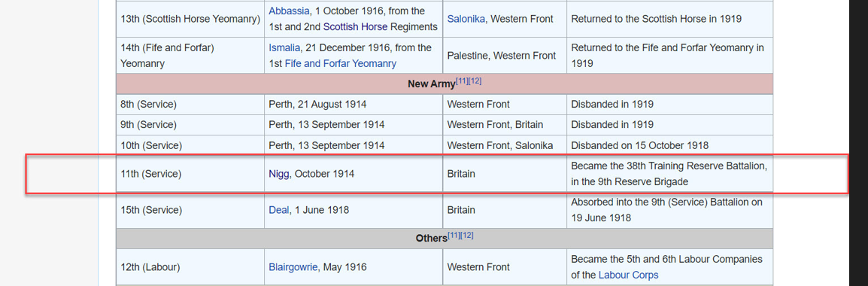868x286 pixels.
Task: Click citation [12] beside Others heading
Action: point(466,235)
